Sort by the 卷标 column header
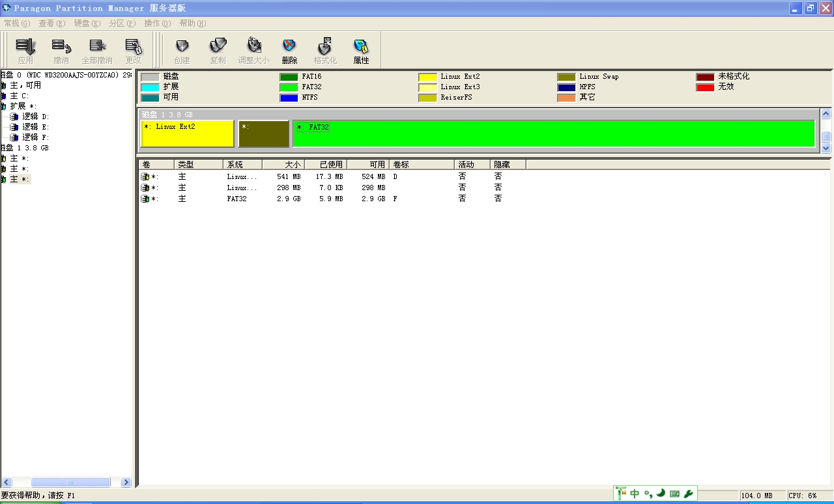Viewport: 834px width, 504px height. point(422,165)
